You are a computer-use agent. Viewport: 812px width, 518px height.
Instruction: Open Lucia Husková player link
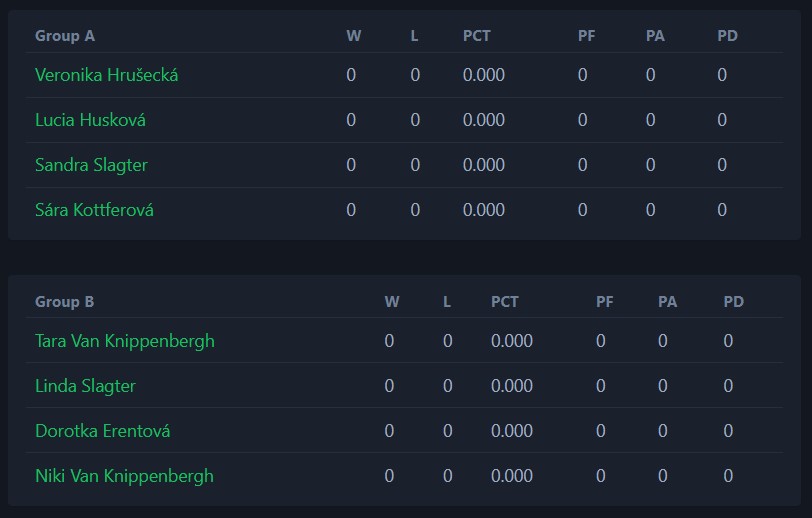click(90, 120)
